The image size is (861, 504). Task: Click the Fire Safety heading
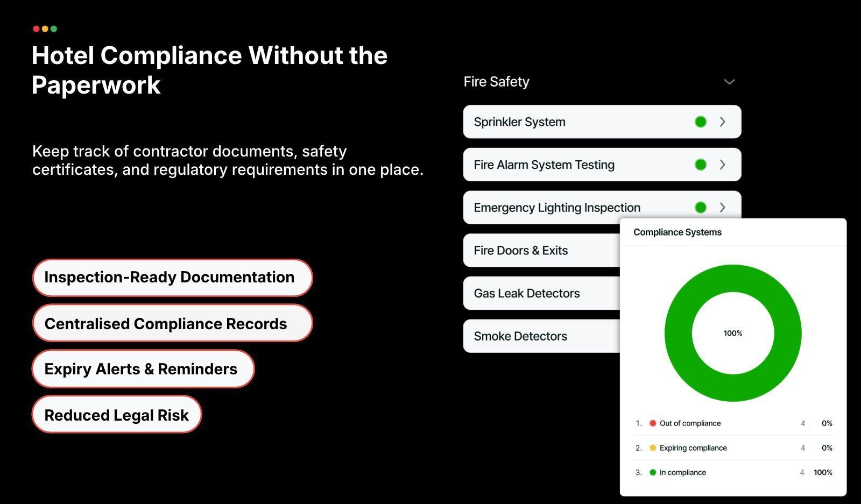[x=496, y=82]
